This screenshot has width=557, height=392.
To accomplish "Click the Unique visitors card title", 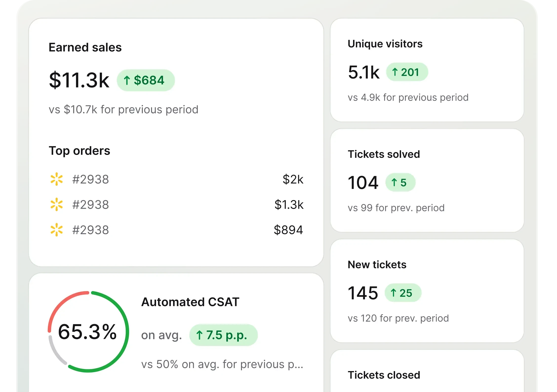I will point(385,44).
